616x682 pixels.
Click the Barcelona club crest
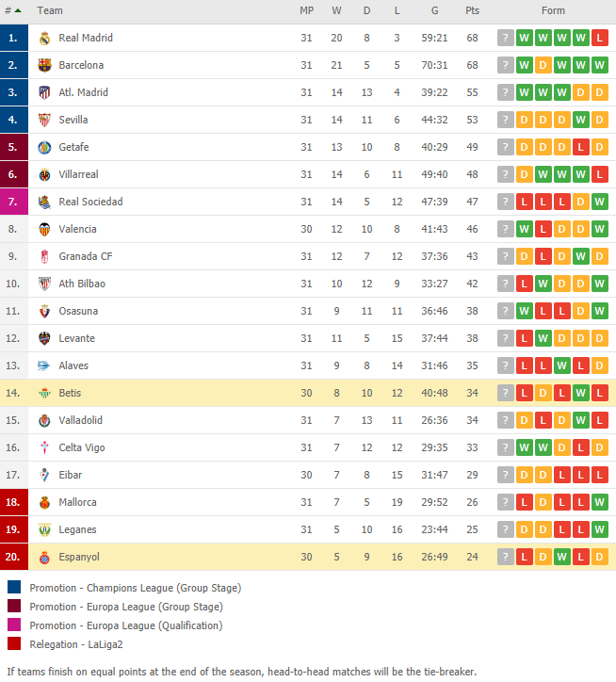44,65
